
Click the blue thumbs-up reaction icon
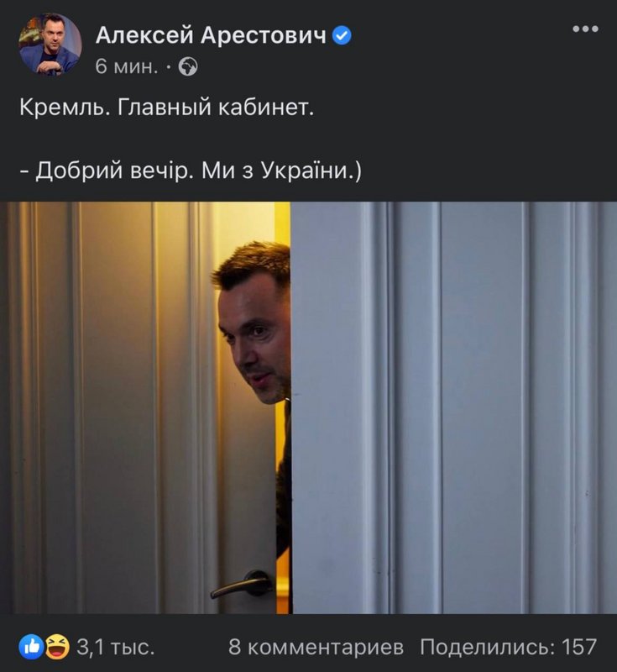[31, 647]
